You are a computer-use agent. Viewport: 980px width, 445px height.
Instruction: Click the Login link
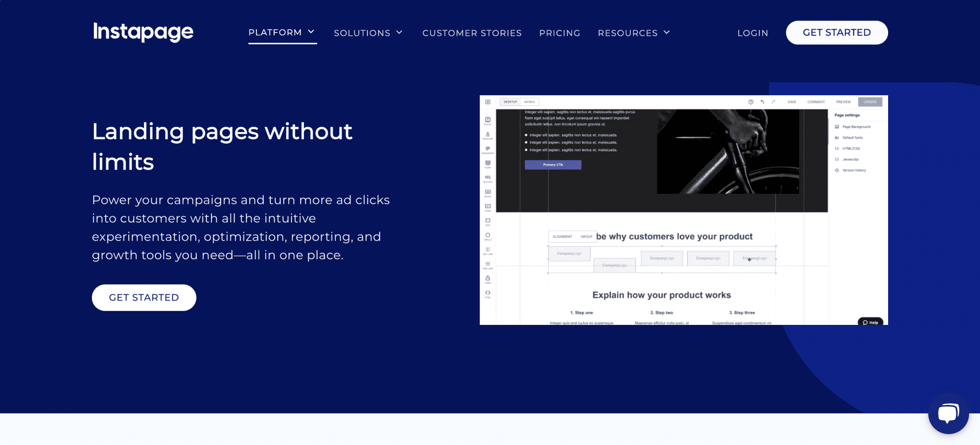coord(752,33)
